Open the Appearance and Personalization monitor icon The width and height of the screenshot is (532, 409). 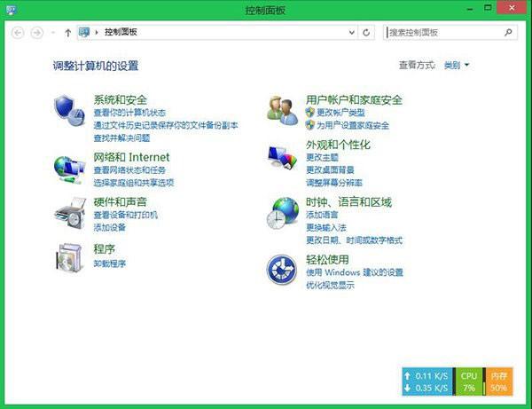(x=282, y=157)
